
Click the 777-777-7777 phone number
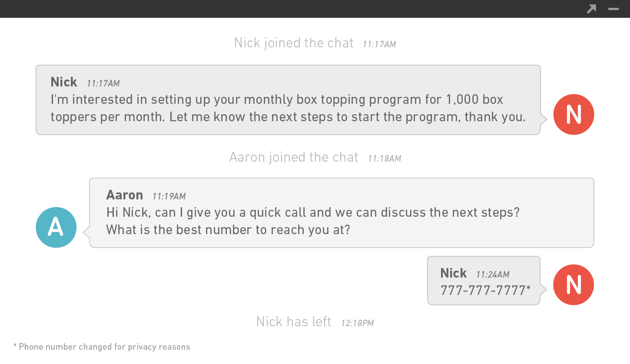tap(483, 290)
